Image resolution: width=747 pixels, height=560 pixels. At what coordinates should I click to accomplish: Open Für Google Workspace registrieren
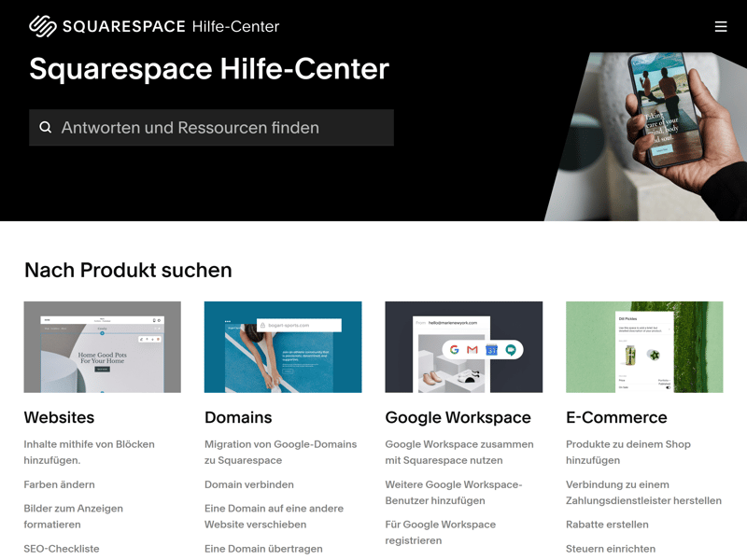click(440, 532)
